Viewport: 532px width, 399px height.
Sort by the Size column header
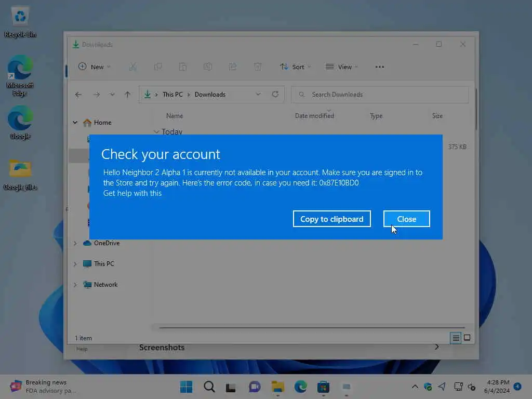437,116
